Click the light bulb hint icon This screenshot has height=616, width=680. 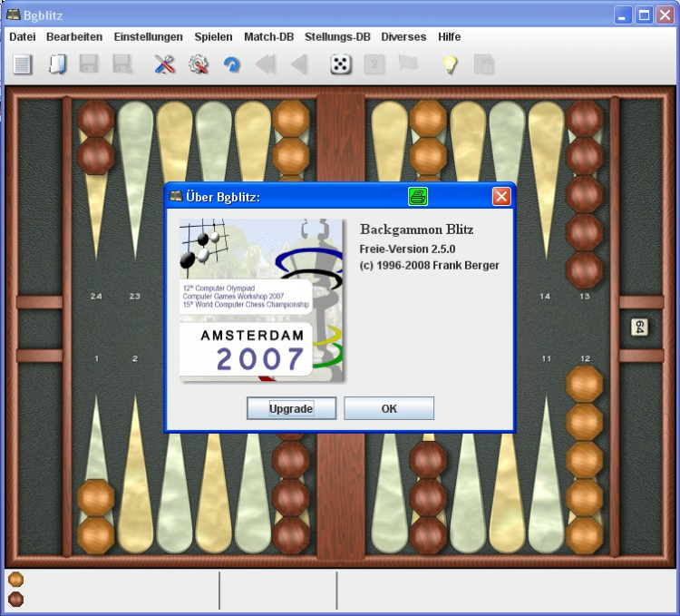tap(450, 64)
